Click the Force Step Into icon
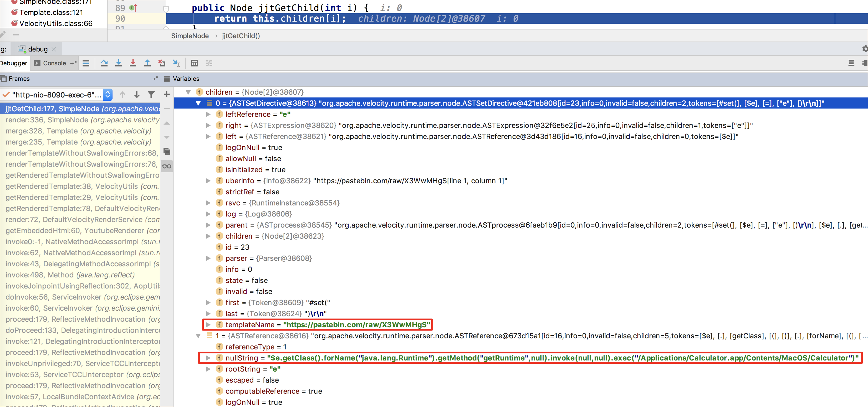Viewport: 868px width, 407px height. 133,63
